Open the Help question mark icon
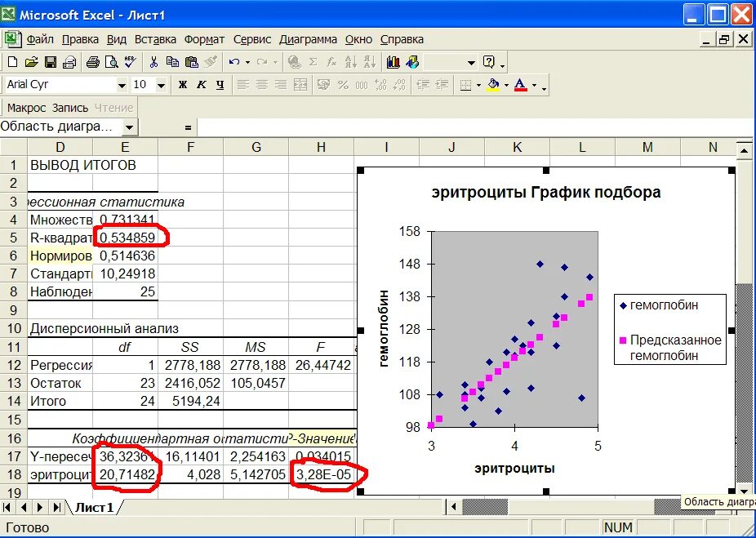 click(489, 62)
